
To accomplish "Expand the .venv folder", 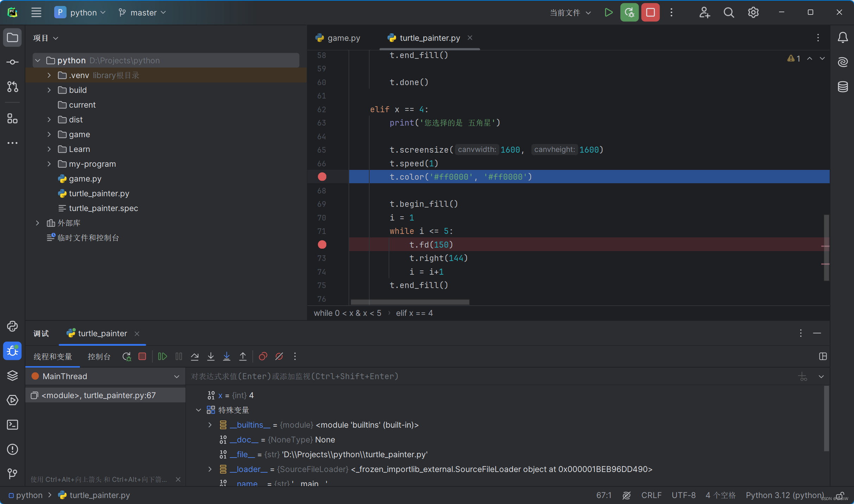I will point(49,75).
